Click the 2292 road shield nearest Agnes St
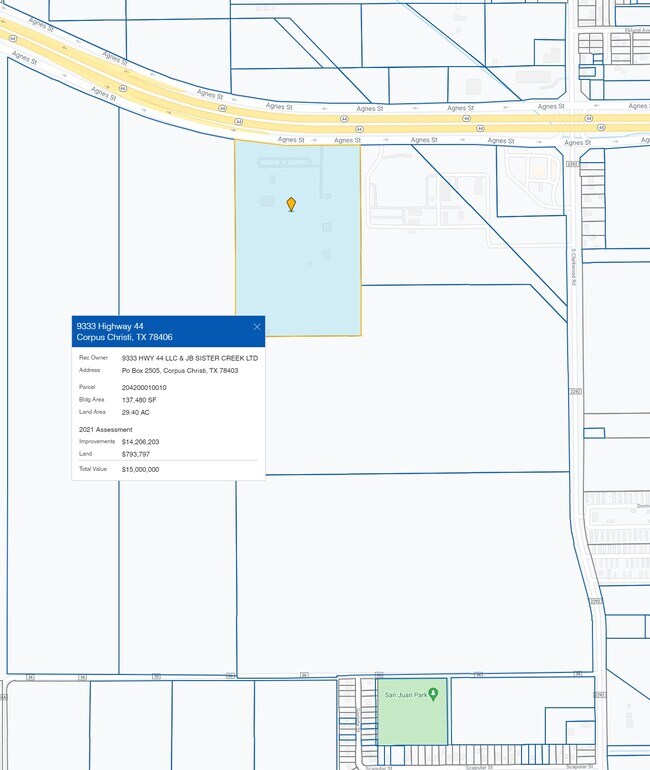 tap(572, 164)
